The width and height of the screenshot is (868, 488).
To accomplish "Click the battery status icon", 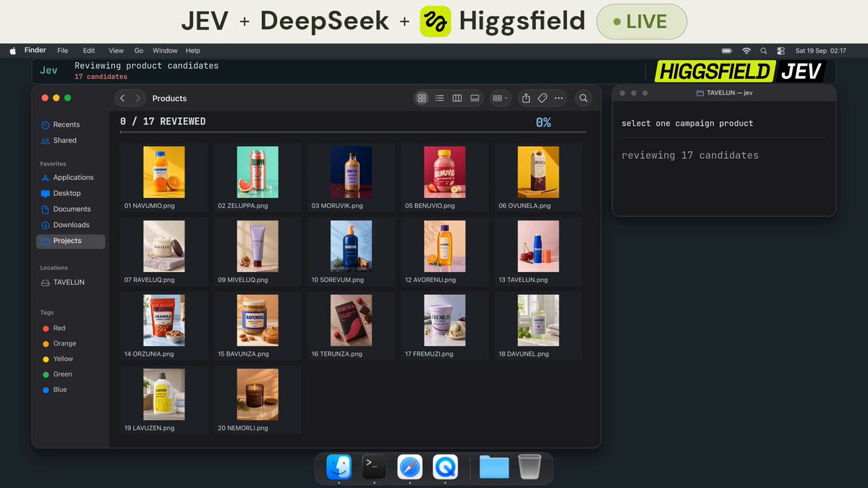I will point(727,51).
